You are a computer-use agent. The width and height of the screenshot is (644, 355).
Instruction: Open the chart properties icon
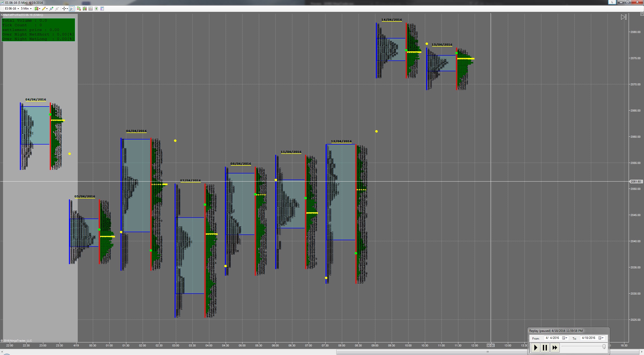[102, 9]
